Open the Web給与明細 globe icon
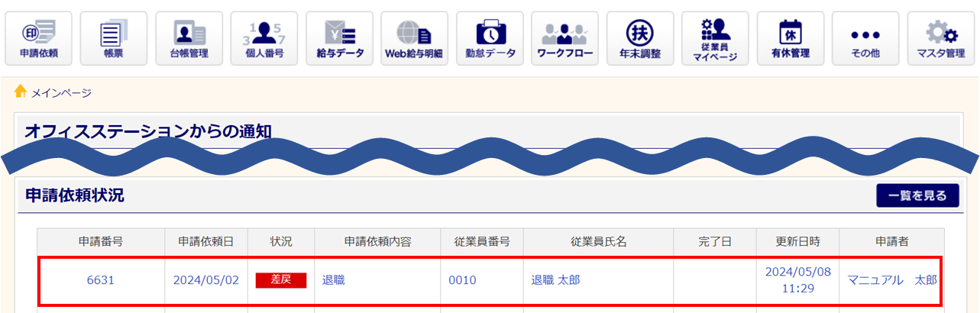This screenshot has height=313, width=980. pyautogui.click(x=414, y=38)
